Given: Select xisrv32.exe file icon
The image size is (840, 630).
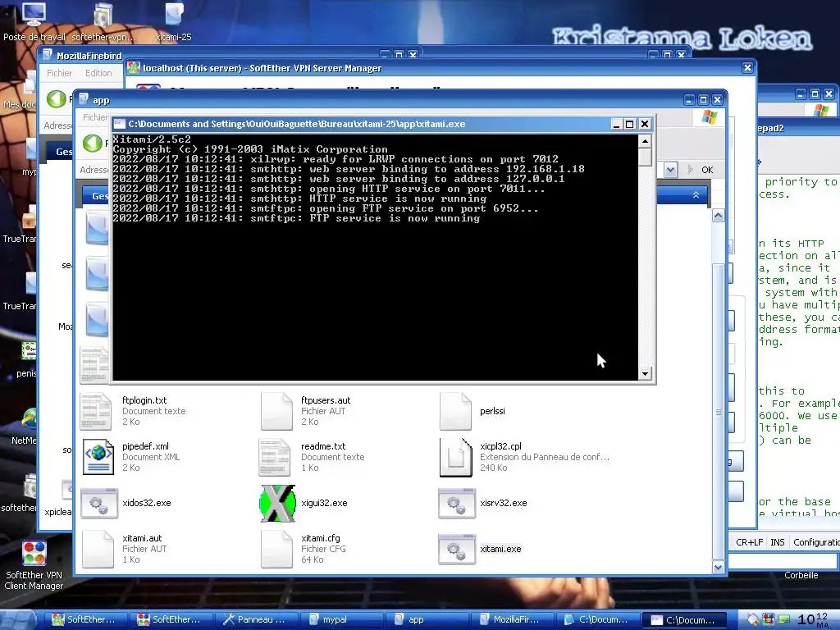Looking at the screenshot, I should (x=456, y=504).
